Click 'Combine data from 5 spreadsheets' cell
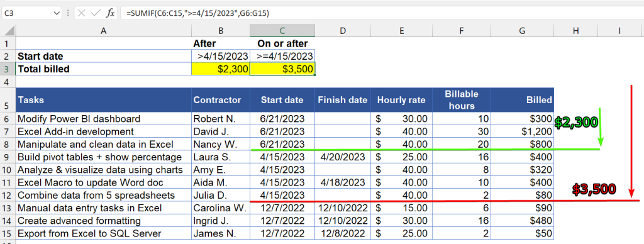 click(103, 195)
